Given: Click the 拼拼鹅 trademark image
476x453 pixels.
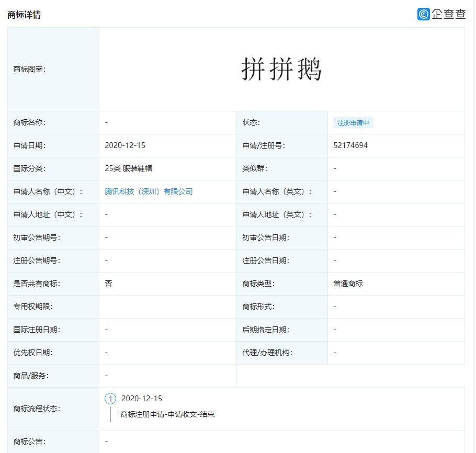Looking at the screenshot, I should (x=281, y=69).
